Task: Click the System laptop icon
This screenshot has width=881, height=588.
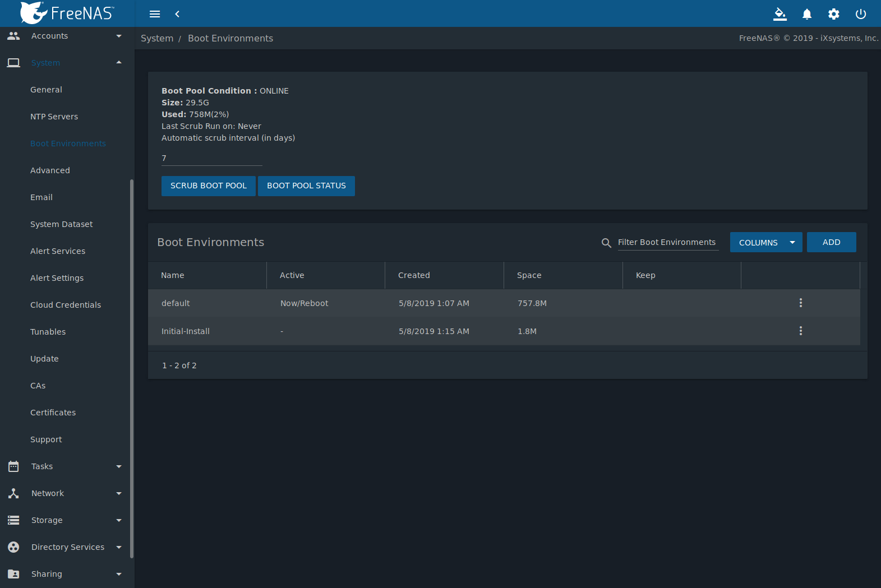Action: (13, 63)
